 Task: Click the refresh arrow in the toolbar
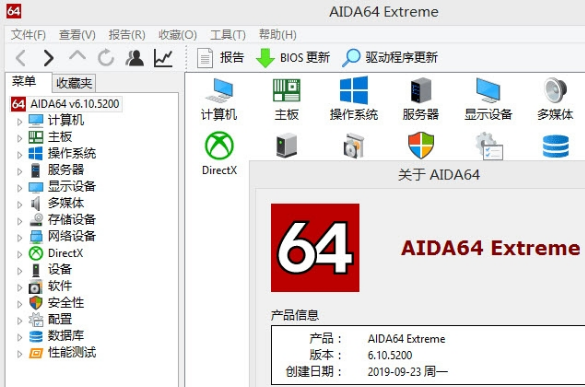[106, 58]
